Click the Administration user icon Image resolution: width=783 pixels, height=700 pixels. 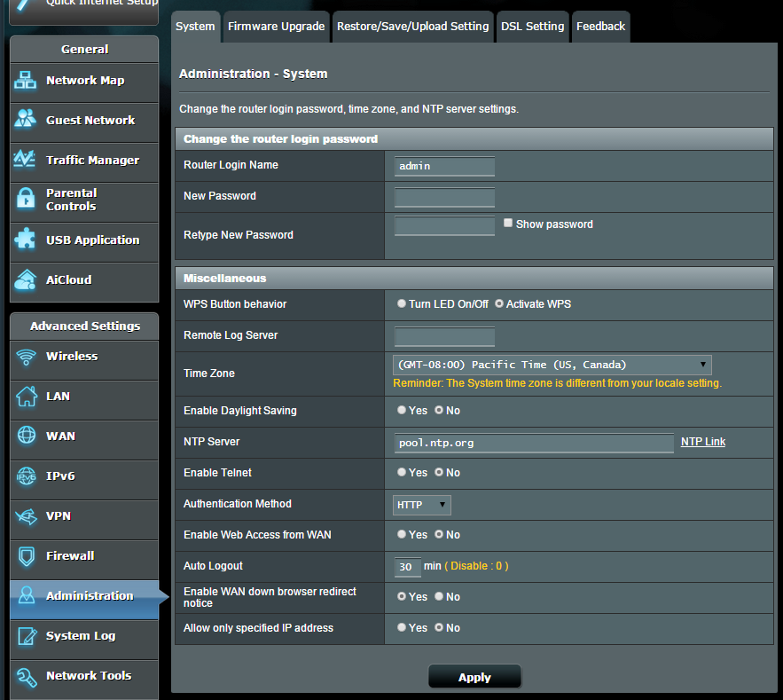(26, 595)
